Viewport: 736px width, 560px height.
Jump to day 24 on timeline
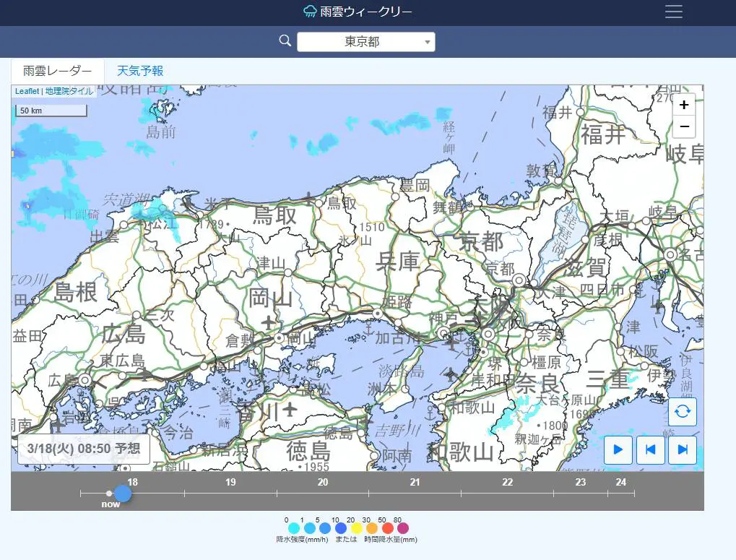coord(621,482)
